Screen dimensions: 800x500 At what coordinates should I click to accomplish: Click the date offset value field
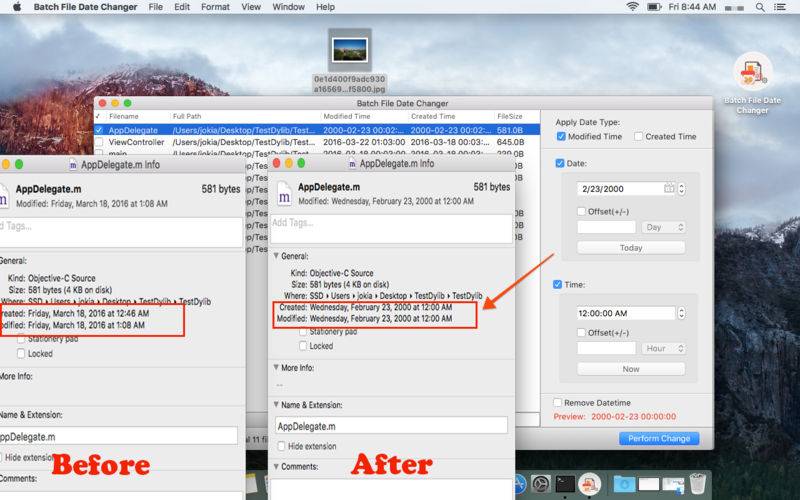[607, 227]
